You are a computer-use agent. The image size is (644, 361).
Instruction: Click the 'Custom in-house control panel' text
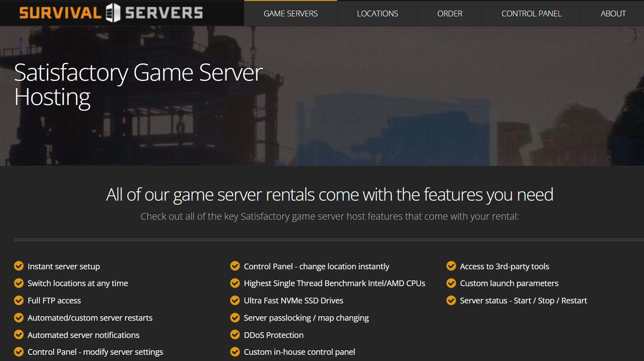(299, 352)
